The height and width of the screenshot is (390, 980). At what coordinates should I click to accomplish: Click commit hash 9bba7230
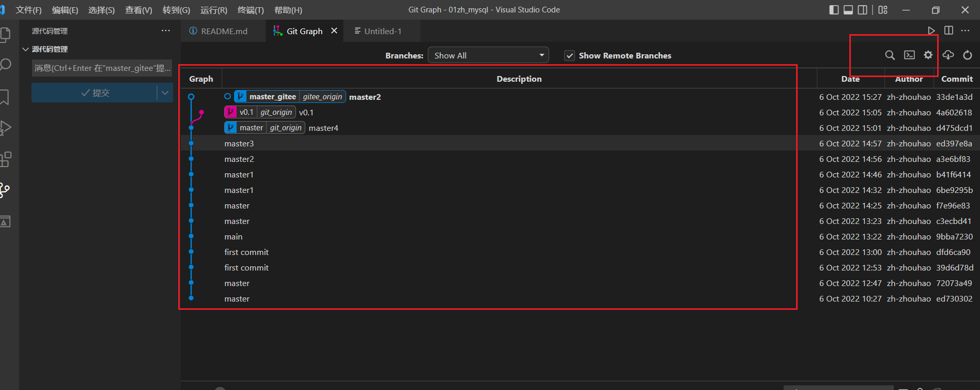click(954, 236)
